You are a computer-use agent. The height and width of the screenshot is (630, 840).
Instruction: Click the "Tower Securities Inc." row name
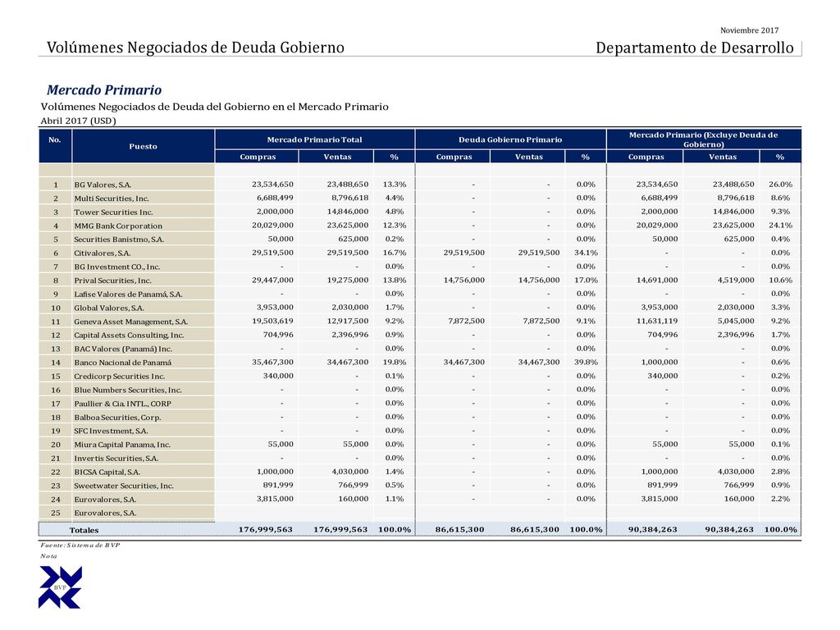click(113, 212)
